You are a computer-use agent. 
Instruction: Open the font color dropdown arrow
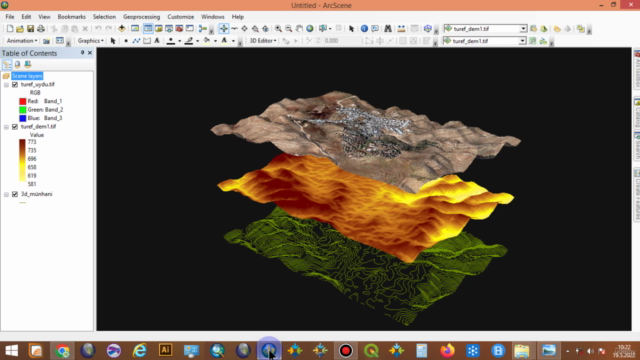click(x=233, y=41)
